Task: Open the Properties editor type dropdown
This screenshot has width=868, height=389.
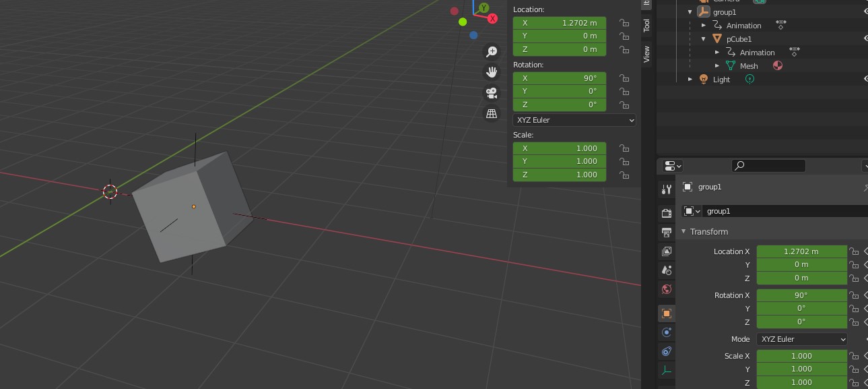Action: coord(673,165)
